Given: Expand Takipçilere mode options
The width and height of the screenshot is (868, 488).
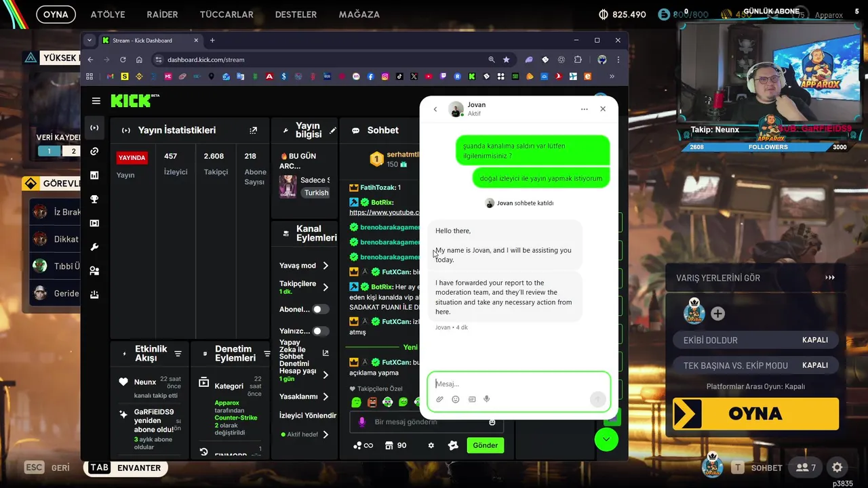Looking at the screenshot, I should coord(325,287).
